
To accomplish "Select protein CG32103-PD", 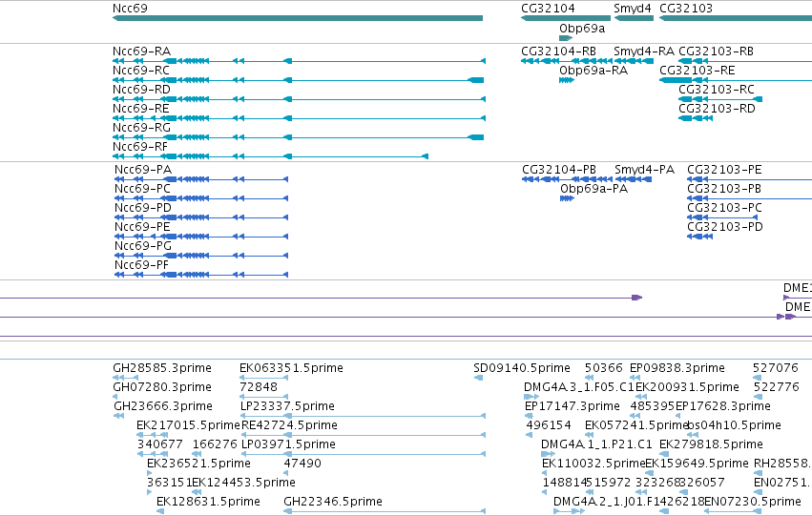I will tap(699, 237).
